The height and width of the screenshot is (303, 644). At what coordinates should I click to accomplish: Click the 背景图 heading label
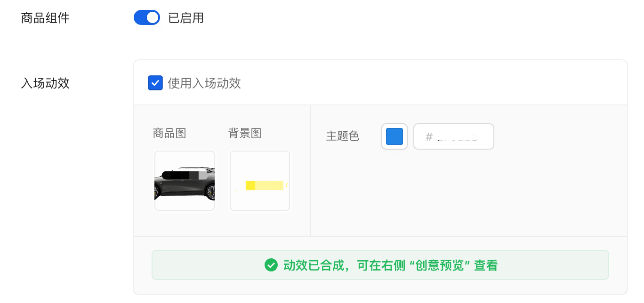(x=245, y=133)
